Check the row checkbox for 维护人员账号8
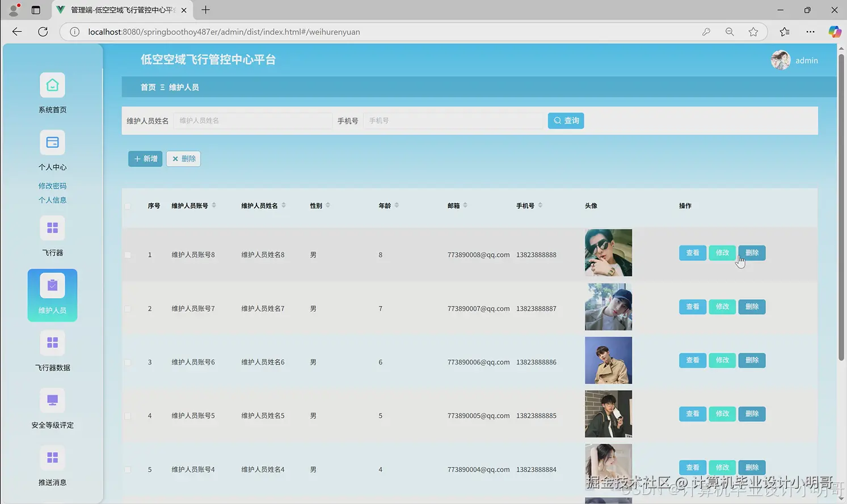 tap(128, 255)
